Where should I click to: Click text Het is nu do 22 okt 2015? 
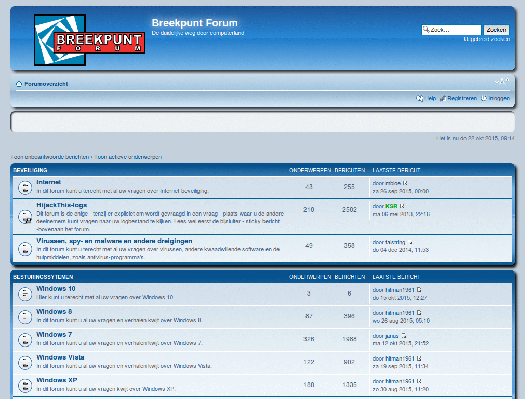tap(475, 138)
